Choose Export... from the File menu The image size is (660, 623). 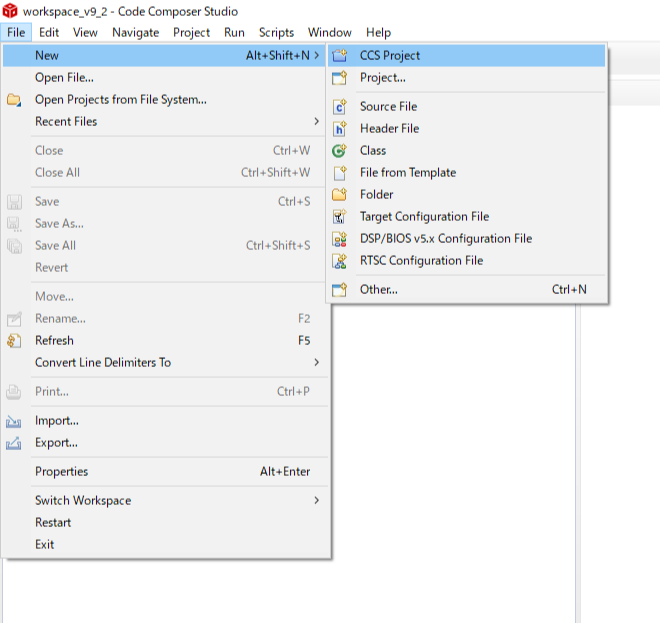[56, 443]
